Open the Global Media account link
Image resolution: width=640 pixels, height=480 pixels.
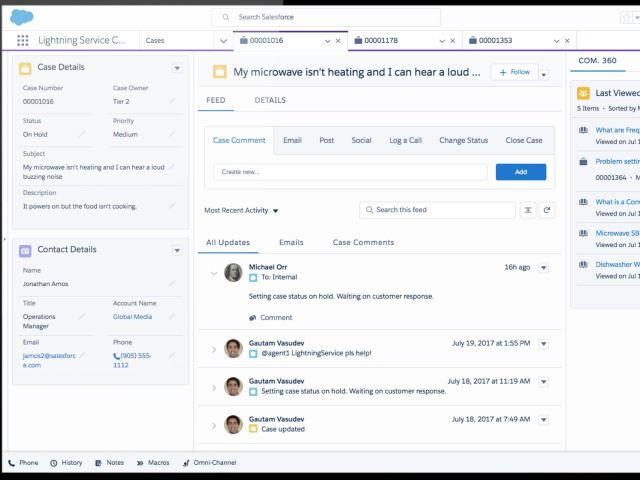coord(133,317)
